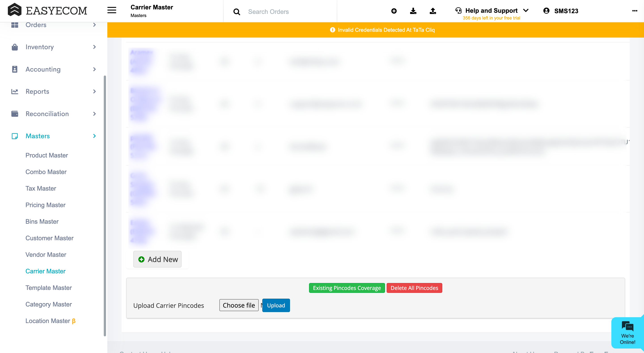Viewport: 644px width, 353px height.
Task: Click the warning icon in the yellow banner
Action: pyautogui.click(x=333, y=30)
